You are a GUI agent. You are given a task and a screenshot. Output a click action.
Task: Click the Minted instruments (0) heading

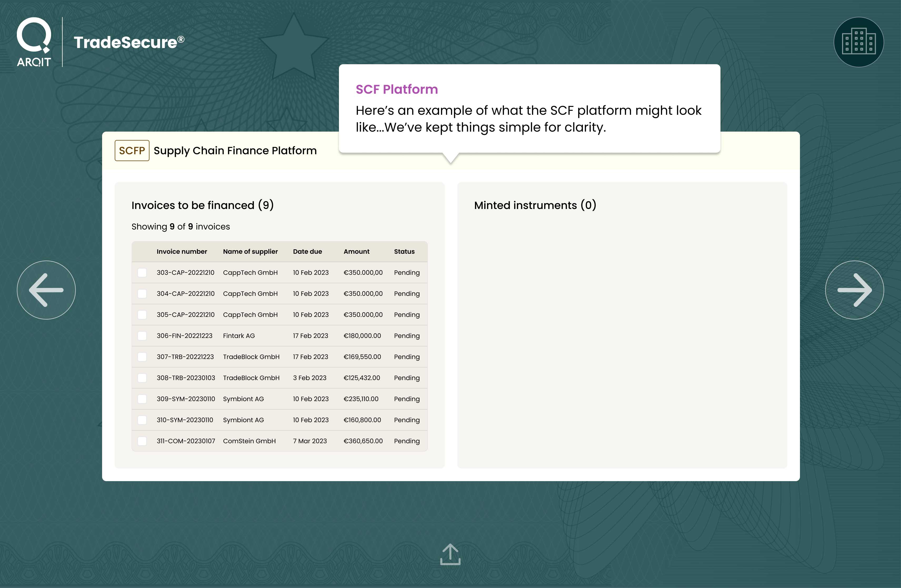coord(535,205)
